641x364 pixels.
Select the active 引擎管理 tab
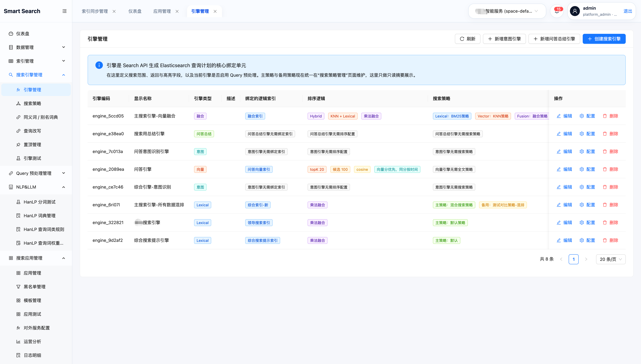pyautogui.click(x=200, y=11)
